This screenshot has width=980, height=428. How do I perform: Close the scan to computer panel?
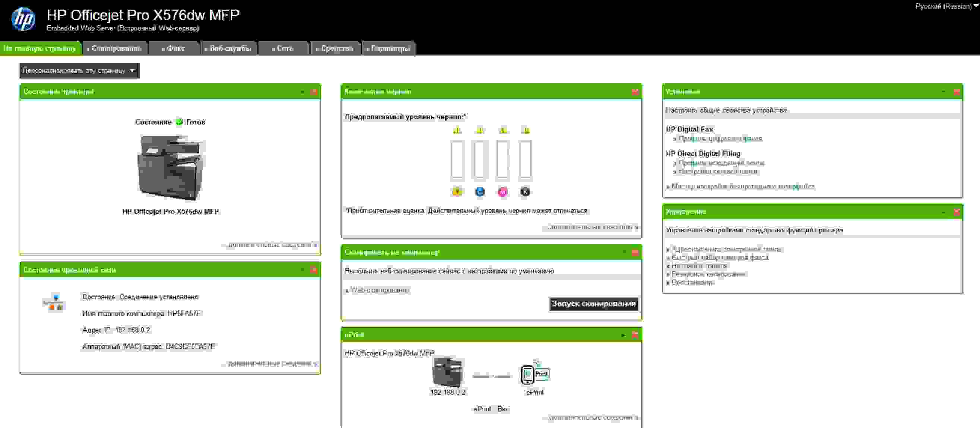(x=635, y=253)
